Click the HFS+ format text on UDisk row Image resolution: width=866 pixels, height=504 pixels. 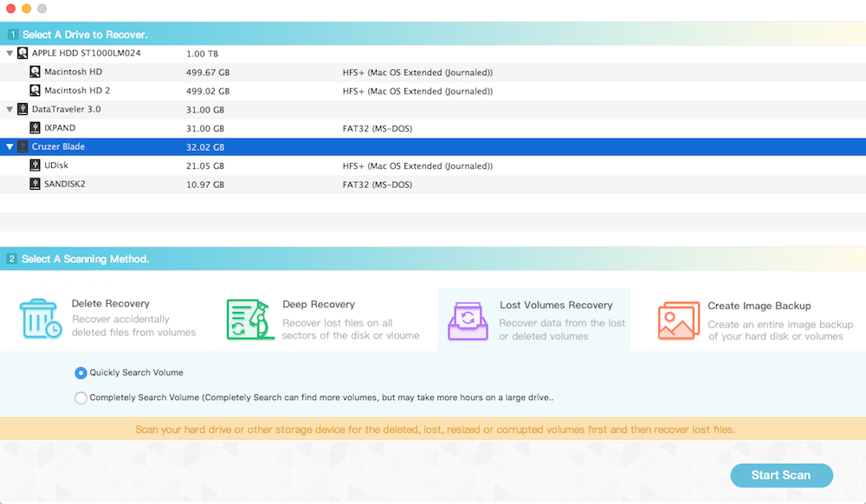(417, 166)
